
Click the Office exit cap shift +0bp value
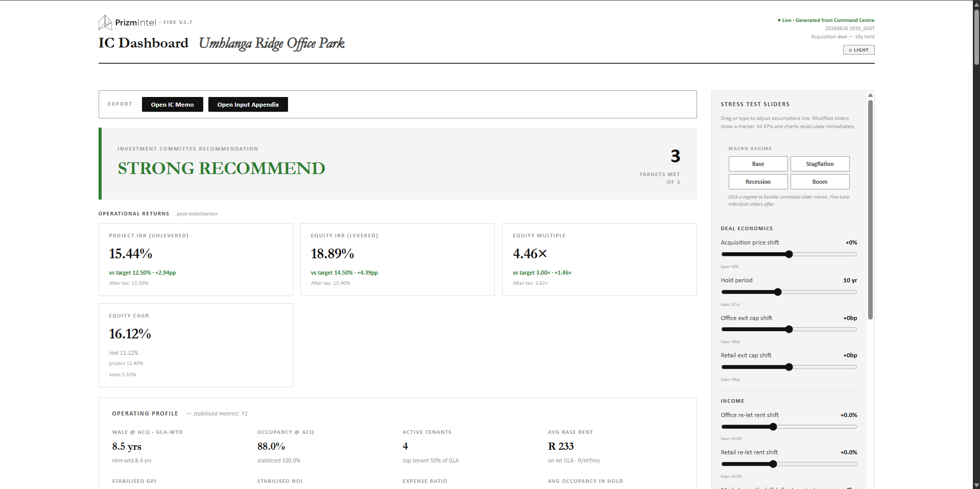pos(850,318)
